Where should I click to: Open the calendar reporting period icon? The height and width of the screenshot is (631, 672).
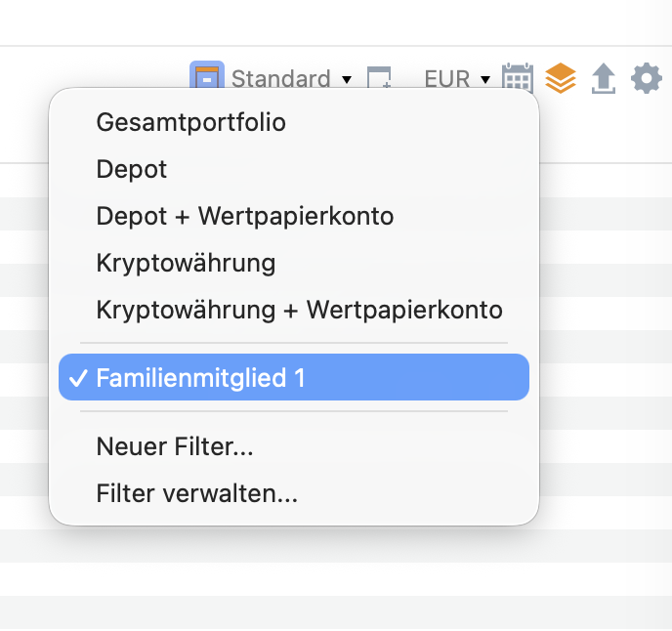click(518, 77)
